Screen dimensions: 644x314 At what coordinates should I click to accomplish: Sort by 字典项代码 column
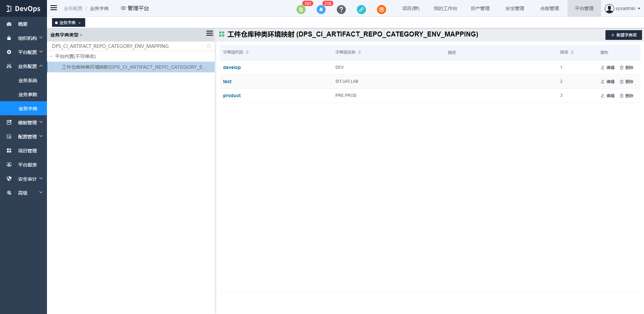[x=247, y=52]
